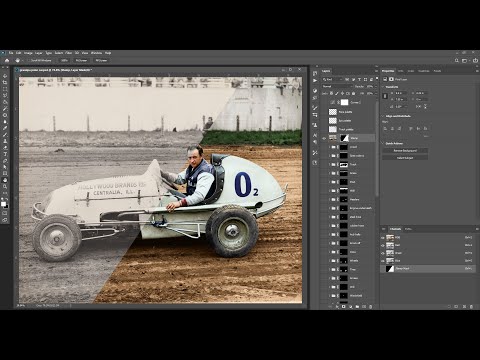Click align top edges icon
480x360 pixels.
click(x=411, y=128)
